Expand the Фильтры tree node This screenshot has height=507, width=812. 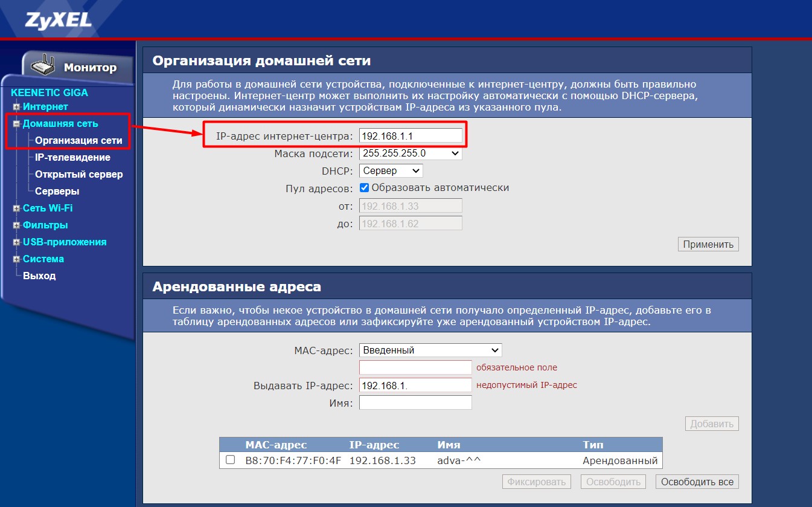click(x=17, y=225)
